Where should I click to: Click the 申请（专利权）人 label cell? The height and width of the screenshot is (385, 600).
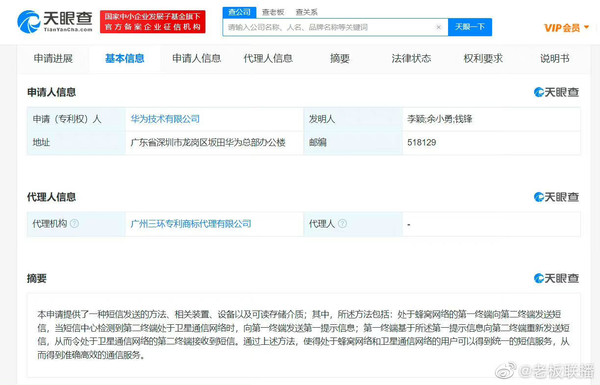coord(76,119)
